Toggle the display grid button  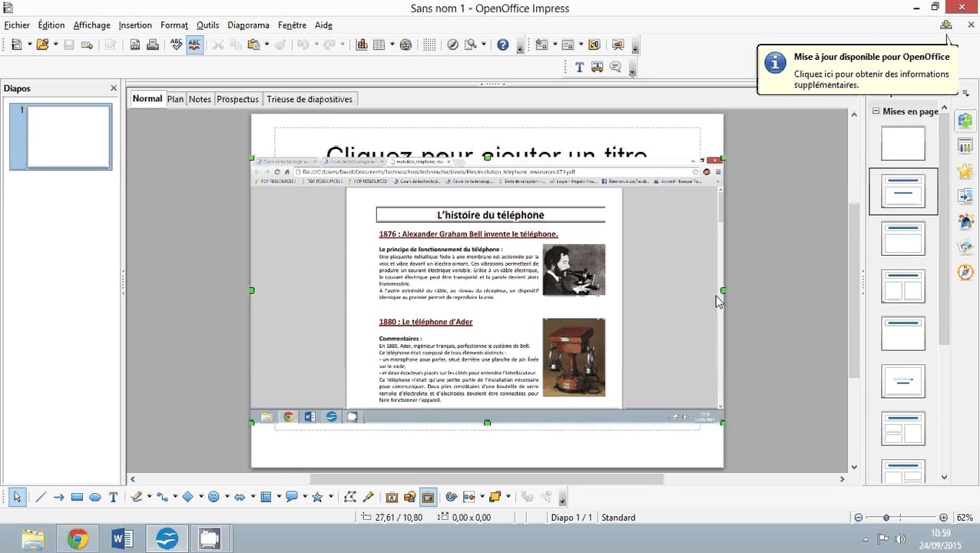pyautogui.click(x=429, y=45)
